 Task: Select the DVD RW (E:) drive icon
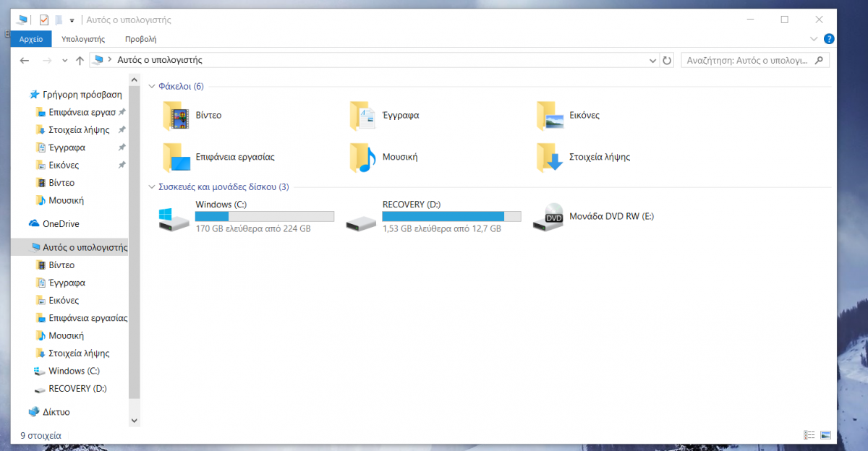(x=548, y=217)
